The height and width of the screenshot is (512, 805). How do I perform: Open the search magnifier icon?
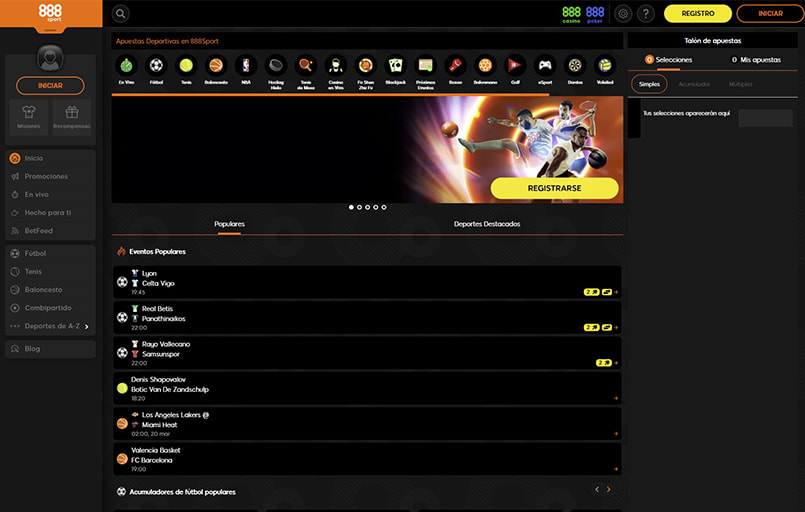coord(121,14)
